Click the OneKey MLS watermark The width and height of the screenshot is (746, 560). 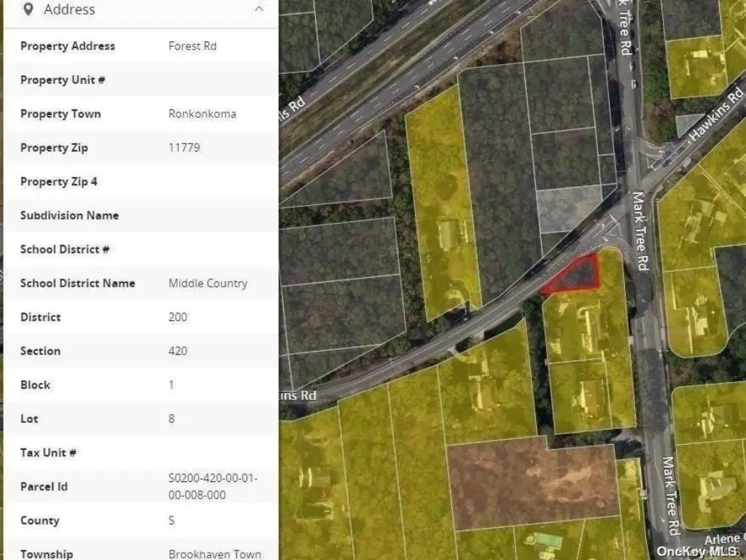click(x=696, y=551)
